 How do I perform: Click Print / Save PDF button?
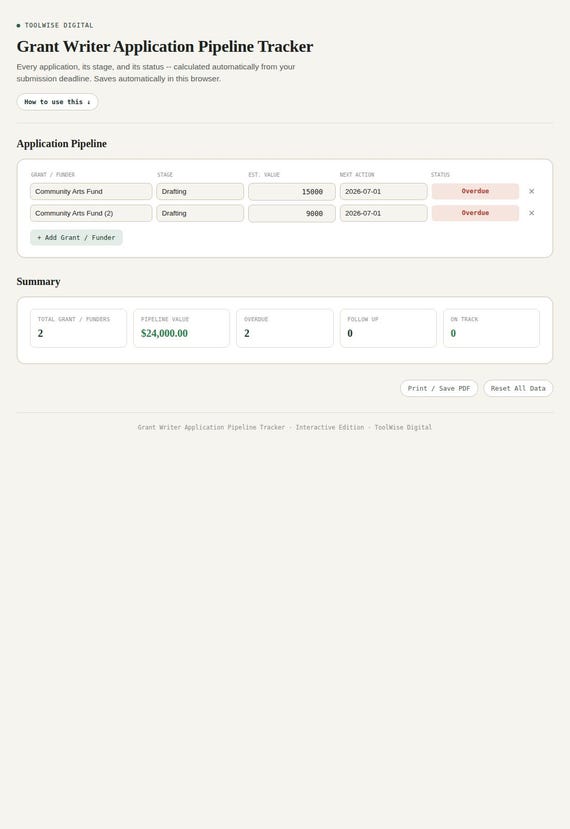pos(439,389)
